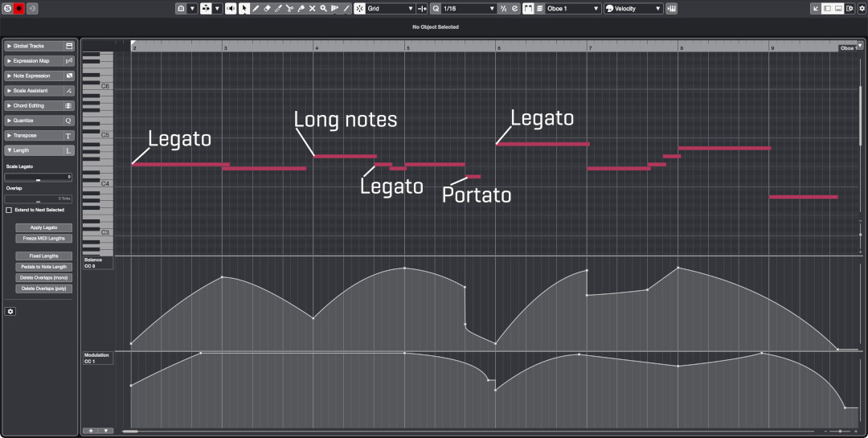The height and width of the screenshot is (438, 868).
Task: Select the Mute X tool
Action: tap(312, 9)
